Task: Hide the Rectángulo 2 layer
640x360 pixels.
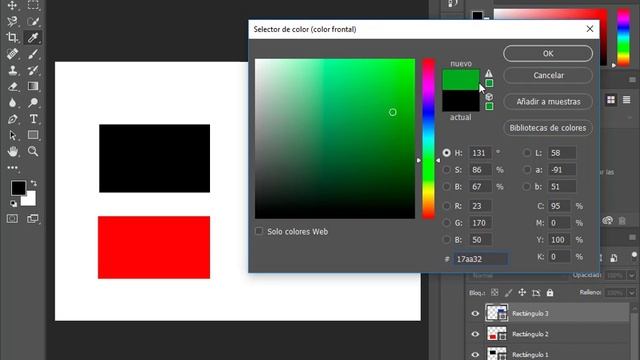Action: 475,334
